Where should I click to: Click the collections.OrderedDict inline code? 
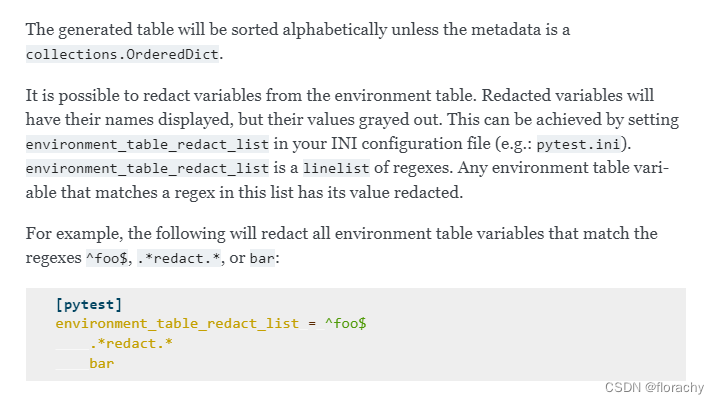coord(122,55)
